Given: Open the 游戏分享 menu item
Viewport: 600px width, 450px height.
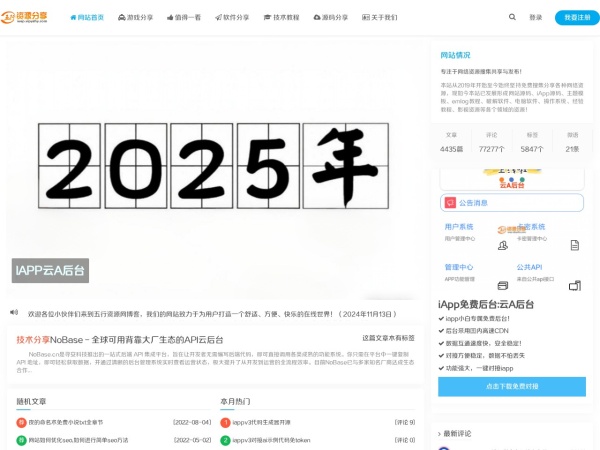Looking at the screenshot, I should tap(135, 18).
